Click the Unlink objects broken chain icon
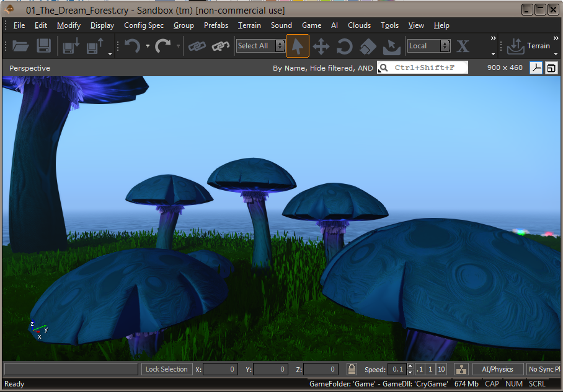This screenshot has width=563, height=392. [221, 46]
